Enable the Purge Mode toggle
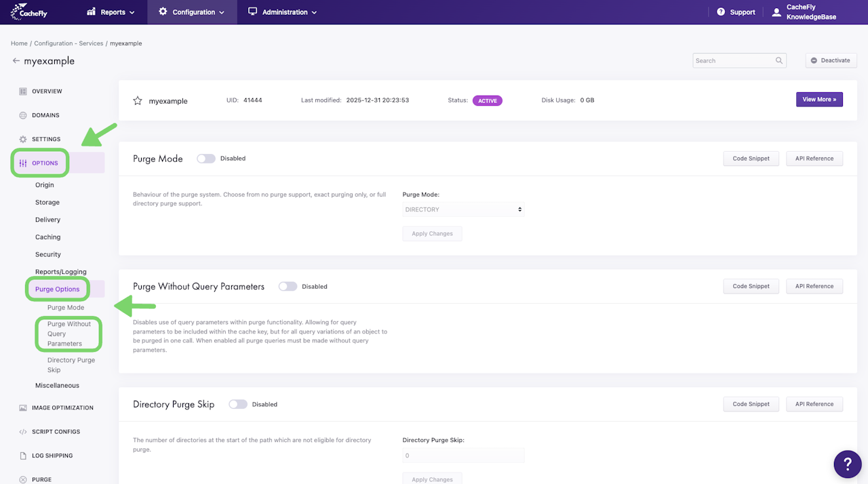The image size is (868, 484). (x=206, y=159)
